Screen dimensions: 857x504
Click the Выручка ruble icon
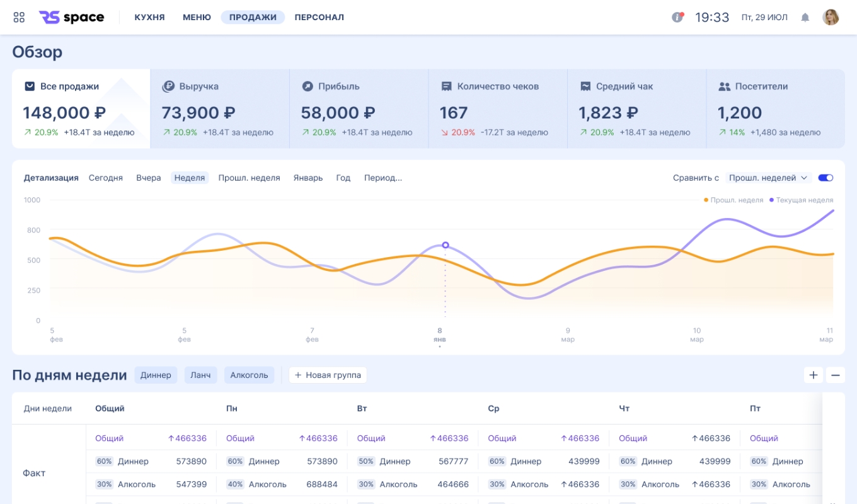coord(168,86)
